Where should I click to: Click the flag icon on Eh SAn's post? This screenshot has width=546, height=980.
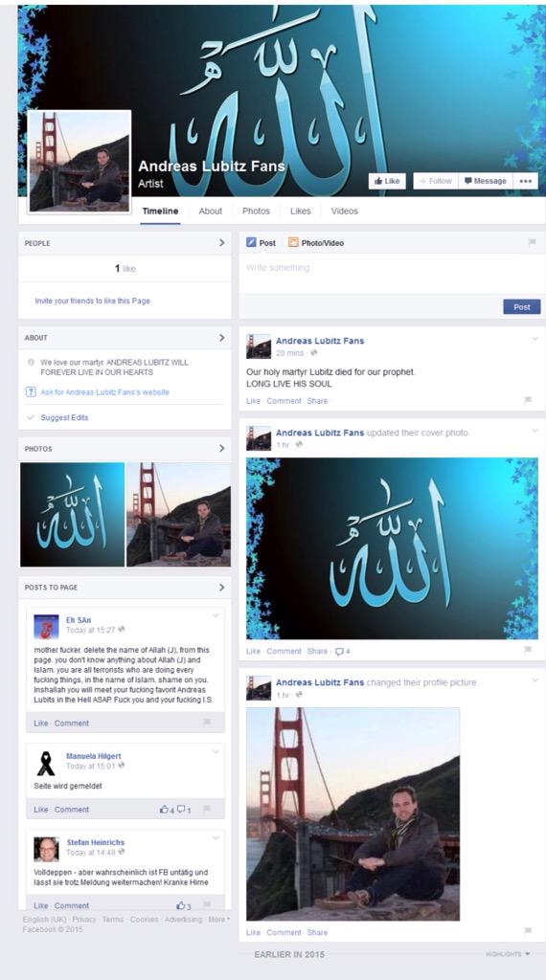click(x=206, y=723)
